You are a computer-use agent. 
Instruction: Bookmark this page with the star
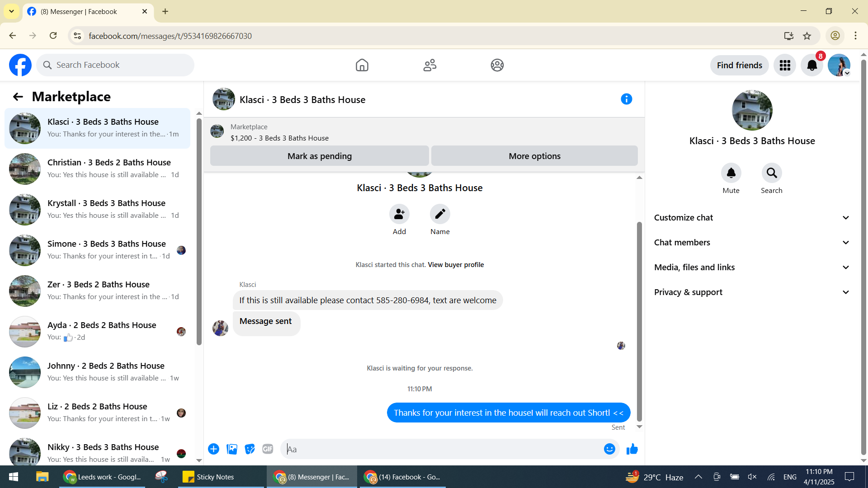807,36
